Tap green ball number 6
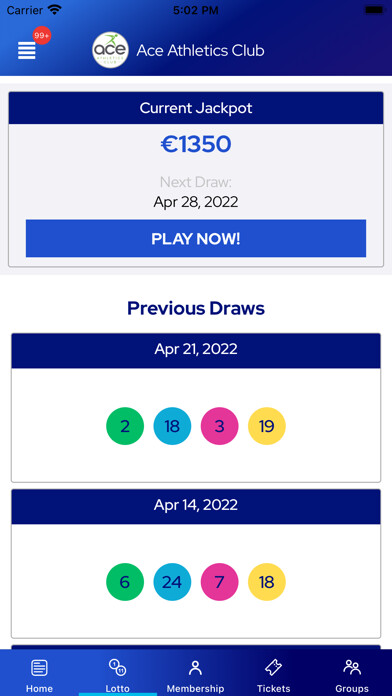The width and height of the screenshot is (392, 696). pyautogui.click(x=125, y=582)
